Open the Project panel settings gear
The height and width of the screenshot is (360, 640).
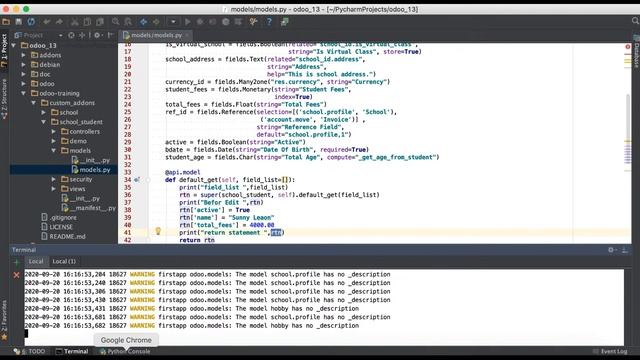[x=98, y=36]
